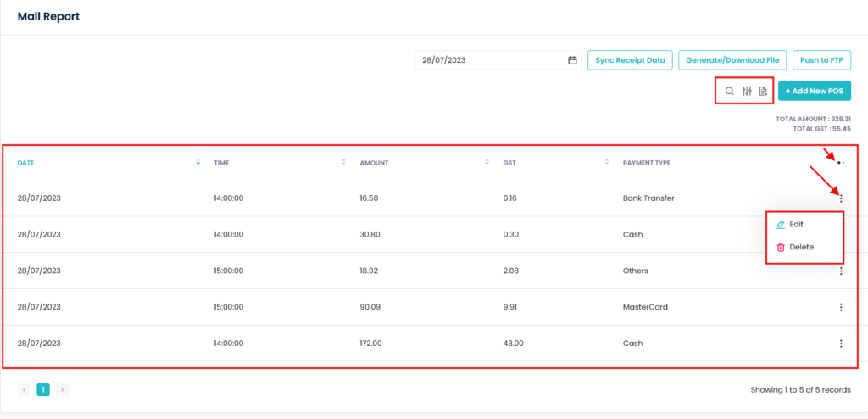The width and height of the screenshot is (868, 419).
Task: Click the Add New POS button
Action: point(814,92)
